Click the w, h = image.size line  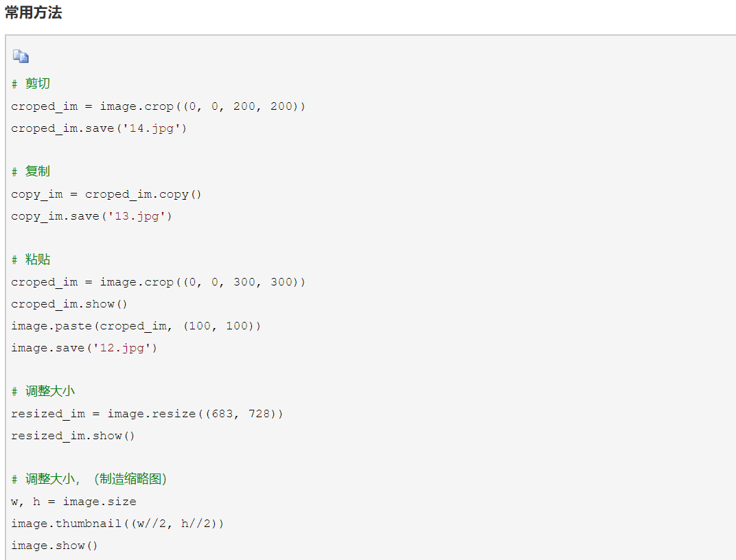coord(73,502)
